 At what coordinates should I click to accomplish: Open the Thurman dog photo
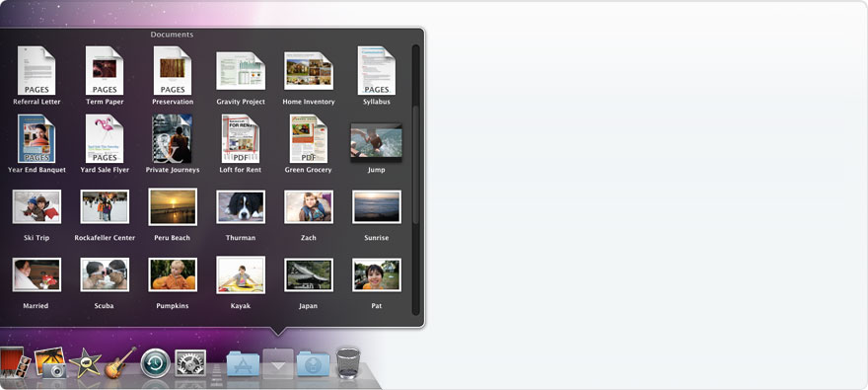click(x=241, y=206)
